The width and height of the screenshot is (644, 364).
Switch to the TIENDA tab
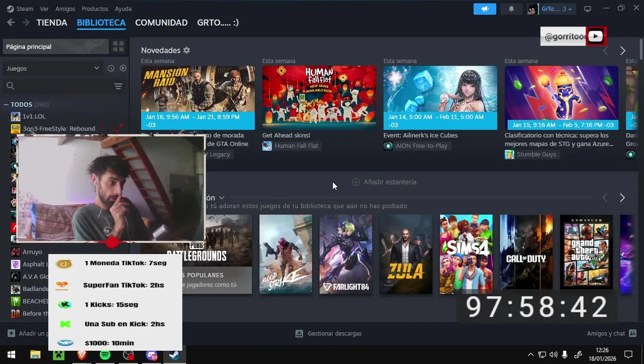[x=52, y=23]
